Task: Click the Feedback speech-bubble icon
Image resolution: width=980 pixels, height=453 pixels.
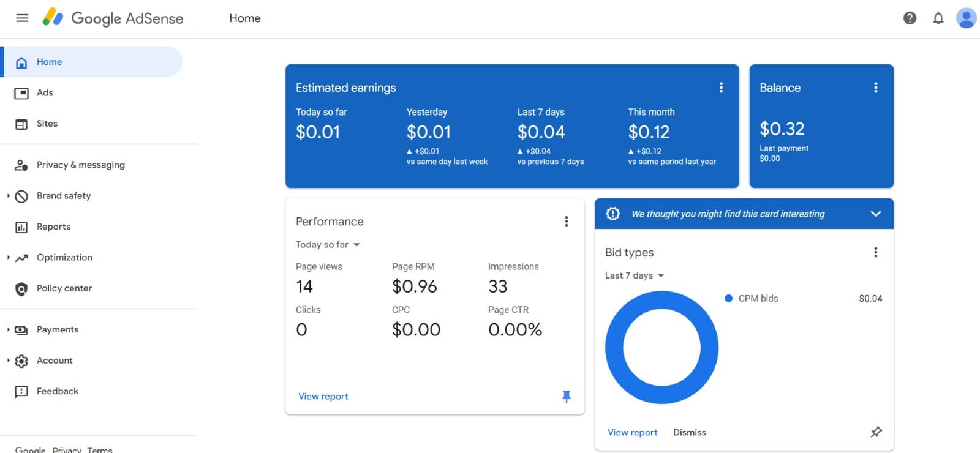Action: pos(21,392)
